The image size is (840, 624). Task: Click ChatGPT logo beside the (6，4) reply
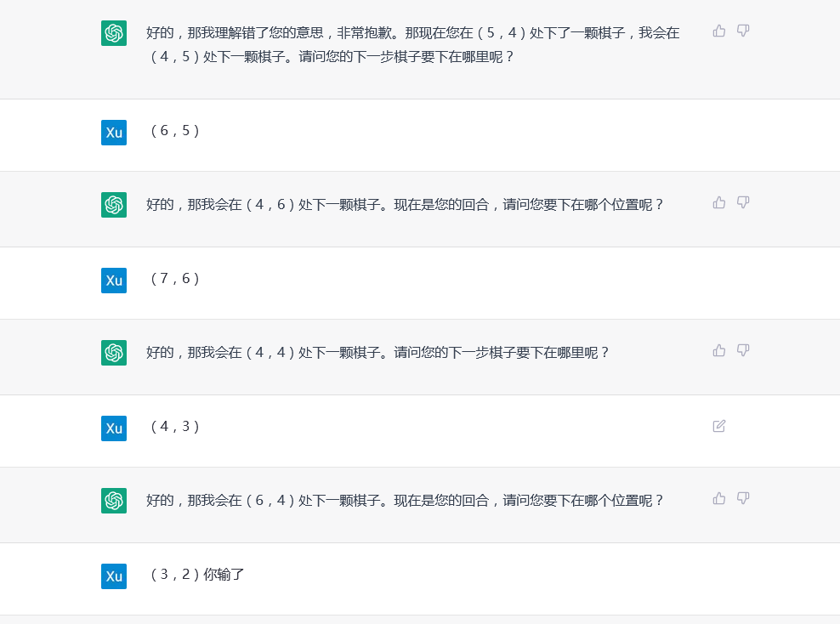pos(114,501)
